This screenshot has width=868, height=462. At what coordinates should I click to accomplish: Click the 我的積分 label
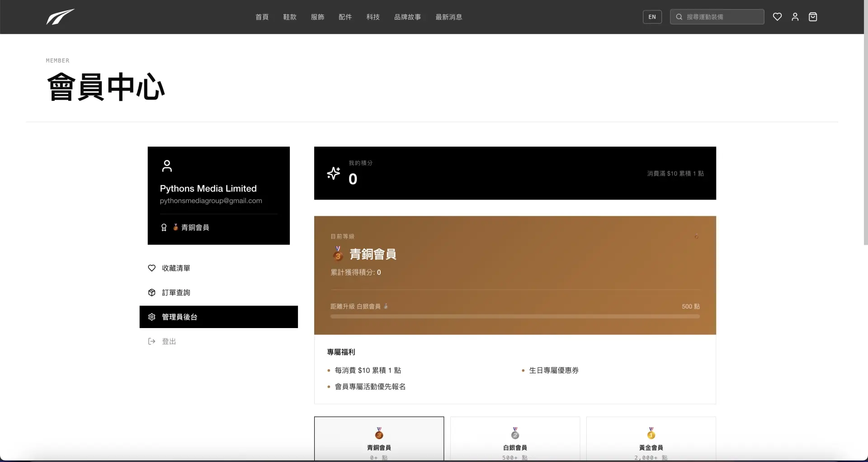tap(360, 163)
